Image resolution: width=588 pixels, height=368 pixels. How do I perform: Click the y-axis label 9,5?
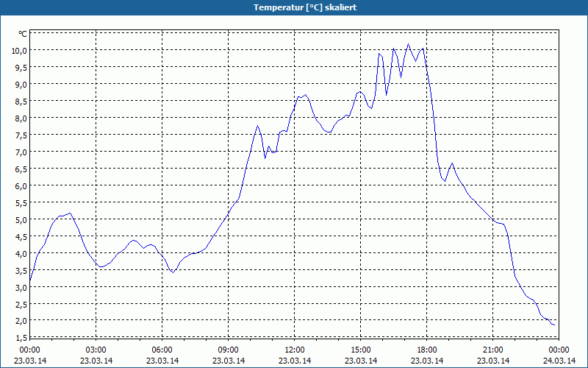(x=21, y=67)
